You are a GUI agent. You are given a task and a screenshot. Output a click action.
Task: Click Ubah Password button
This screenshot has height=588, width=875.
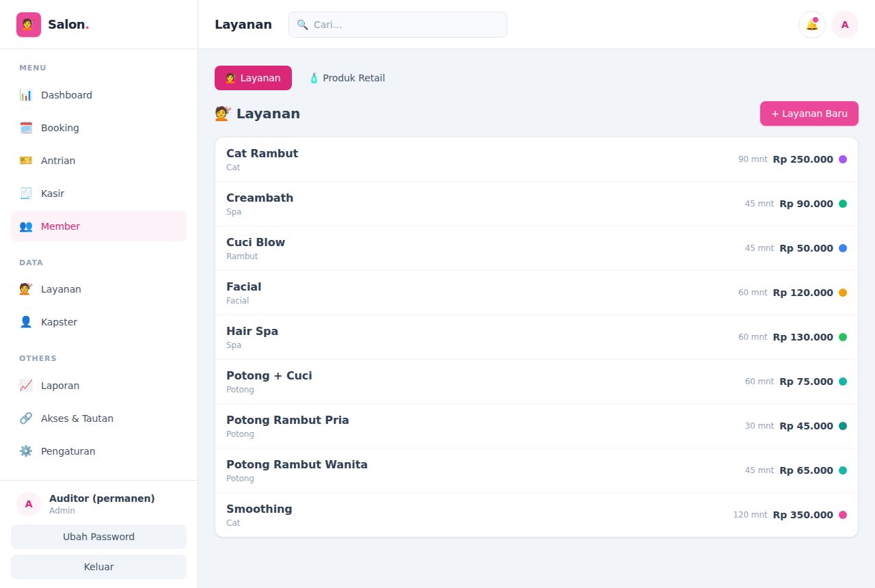click(x=98, y=537)
